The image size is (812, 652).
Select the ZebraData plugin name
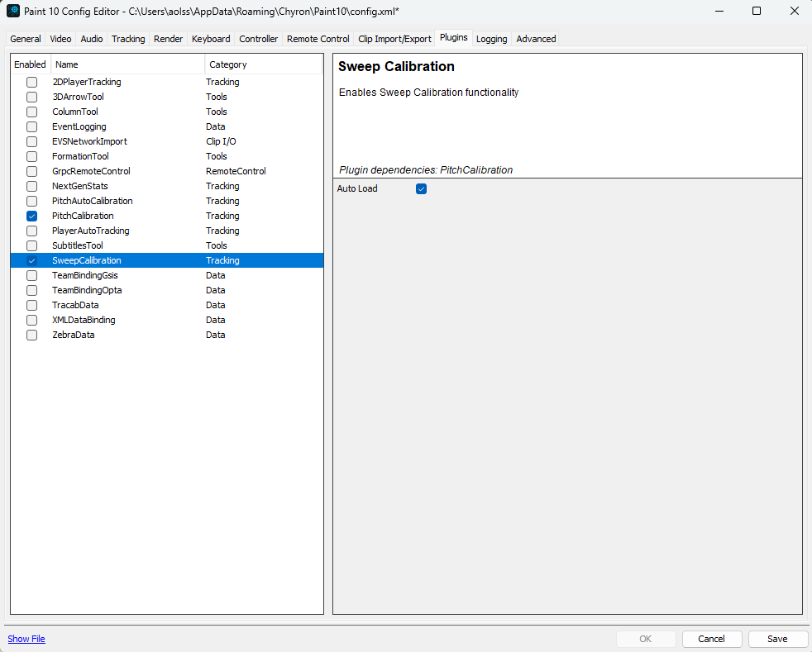click(x=73, y=335)
